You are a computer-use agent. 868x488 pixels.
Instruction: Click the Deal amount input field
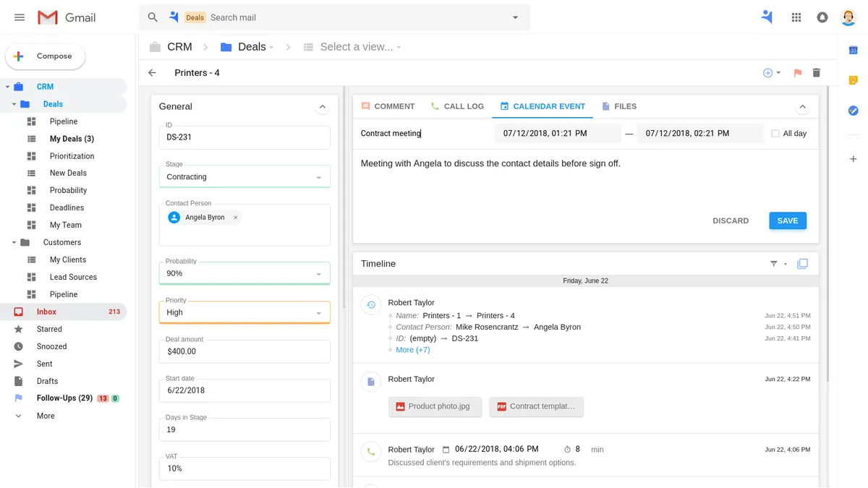click(244, 351)
